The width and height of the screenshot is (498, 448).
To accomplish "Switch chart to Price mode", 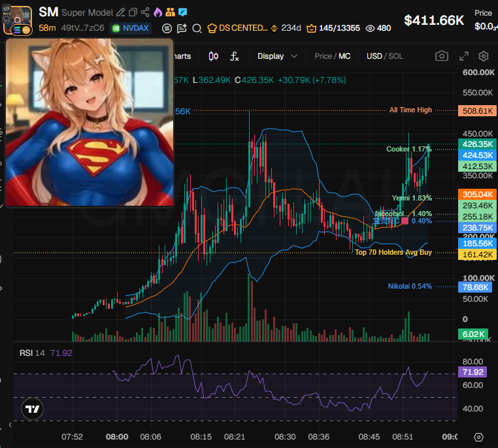I will (323, 56).
